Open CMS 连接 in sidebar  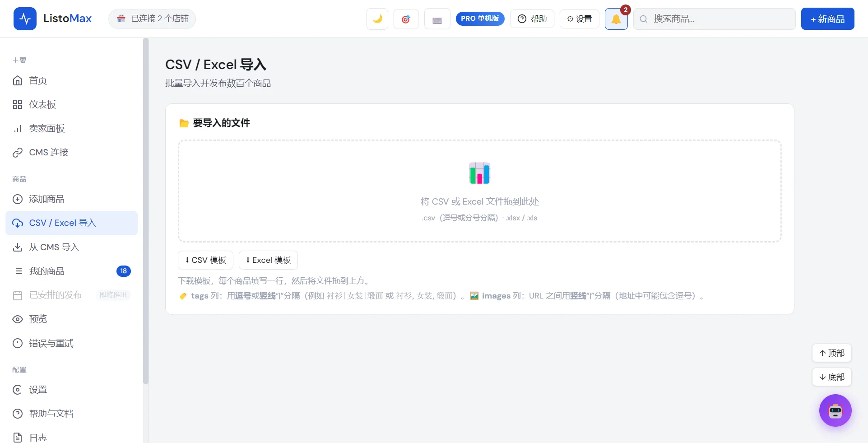[71, 152]
